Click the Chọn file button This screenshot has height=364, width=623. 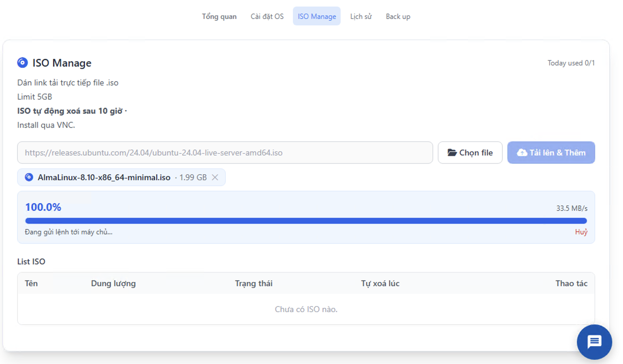470,153
